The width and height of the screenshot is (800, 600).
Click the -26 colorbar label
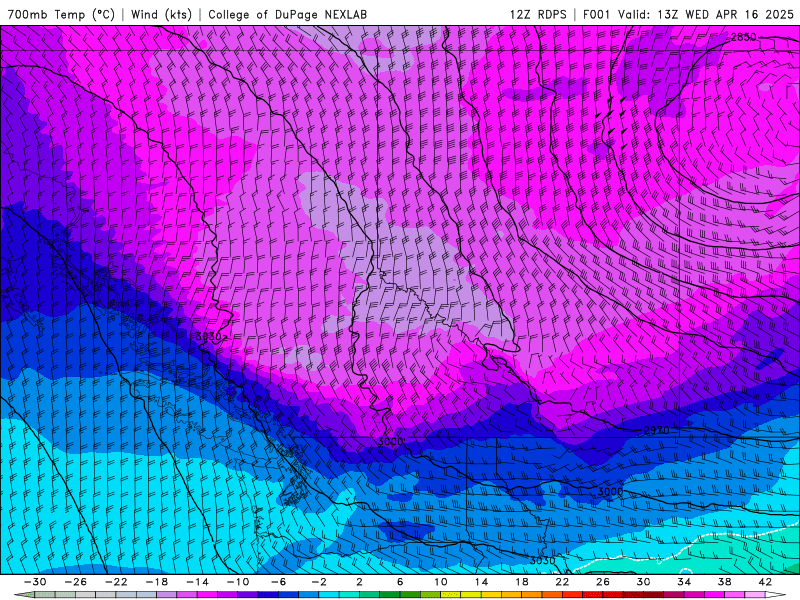[x=76, y=582]
